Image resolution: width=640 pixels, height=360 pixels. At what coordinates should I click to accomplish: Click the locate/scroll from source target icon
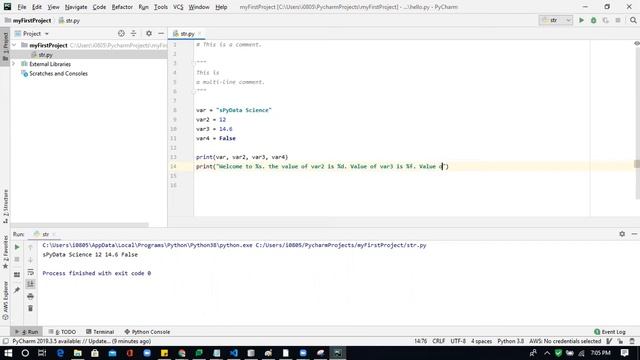coord(121,33)
